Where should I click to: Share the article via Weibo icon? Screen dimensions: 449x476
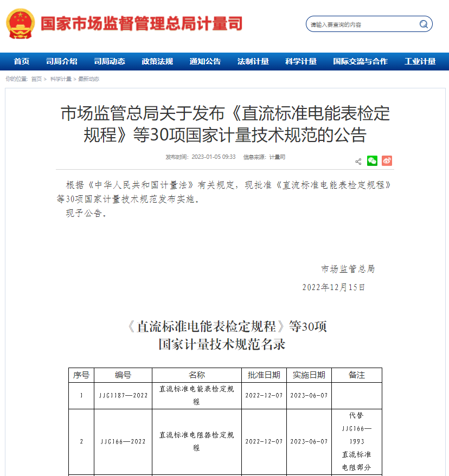(x=387, y=161)
